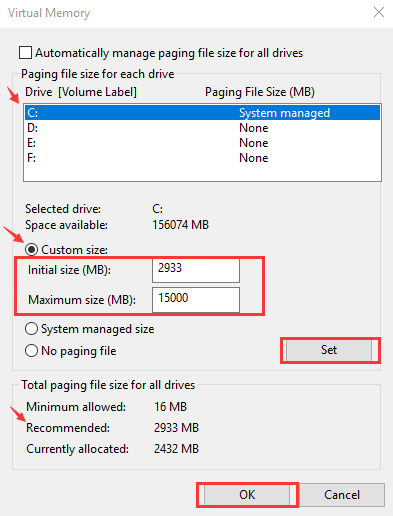
Task: Click into the Maximum size (MB) field
Action: (196, 300)
